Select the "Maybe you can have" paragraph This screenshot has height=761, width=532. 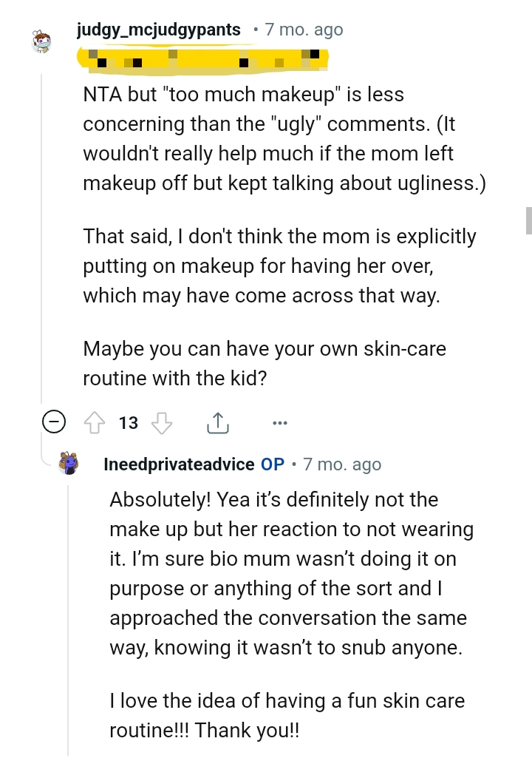tap(265, 362)
